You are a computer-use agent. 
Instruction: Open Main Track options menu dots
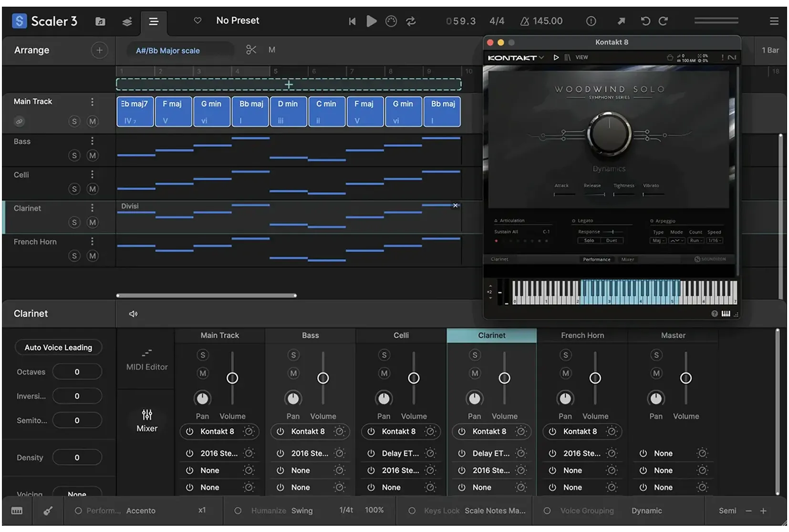[92, 102]
